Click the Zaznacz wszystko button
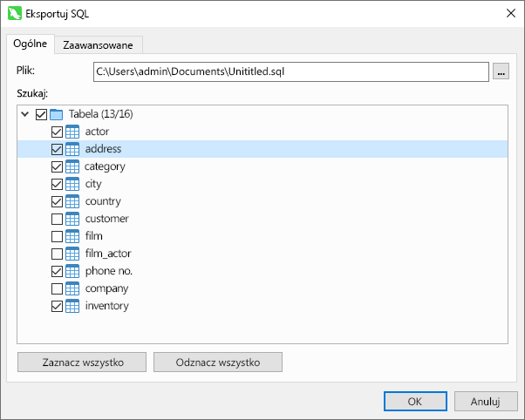Screen dimensions: 525x420 tap(82, 362)
